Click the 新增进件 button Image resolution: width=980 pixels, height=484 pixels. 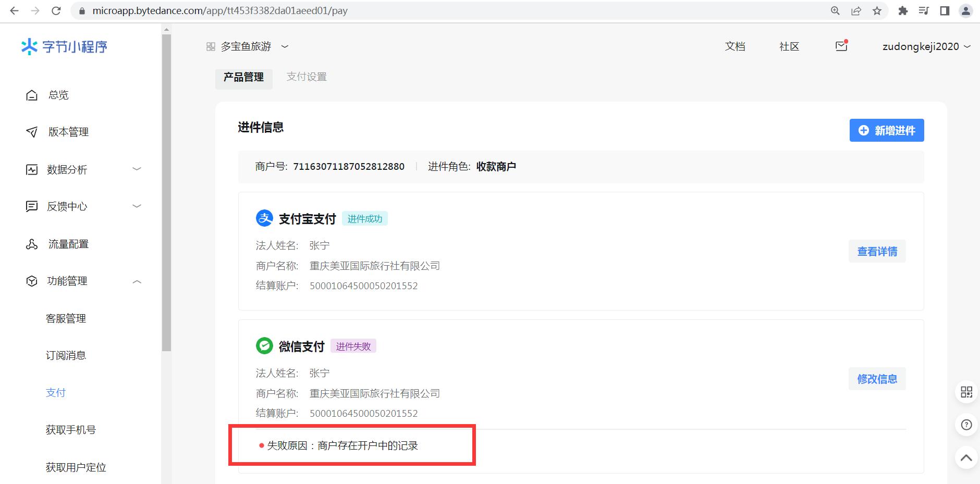pos(886,130)
